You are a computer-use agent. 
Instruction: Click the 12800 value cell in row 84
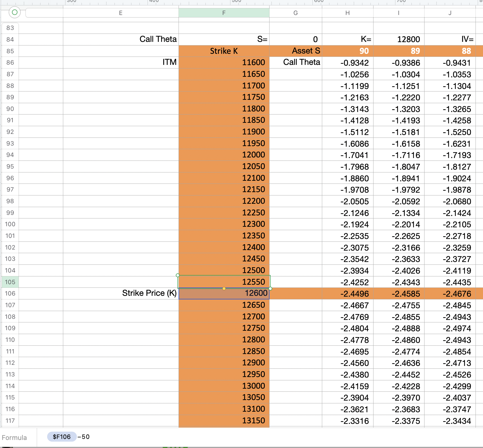click(399, 39)
